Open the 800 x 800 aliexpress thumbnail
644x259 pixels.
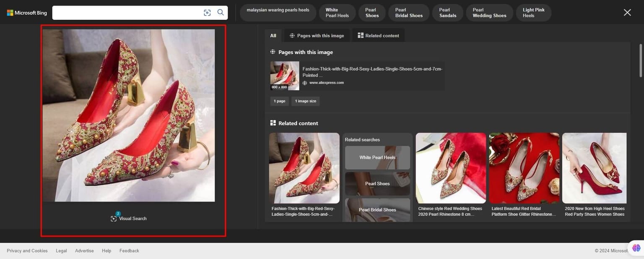point(285,76)
